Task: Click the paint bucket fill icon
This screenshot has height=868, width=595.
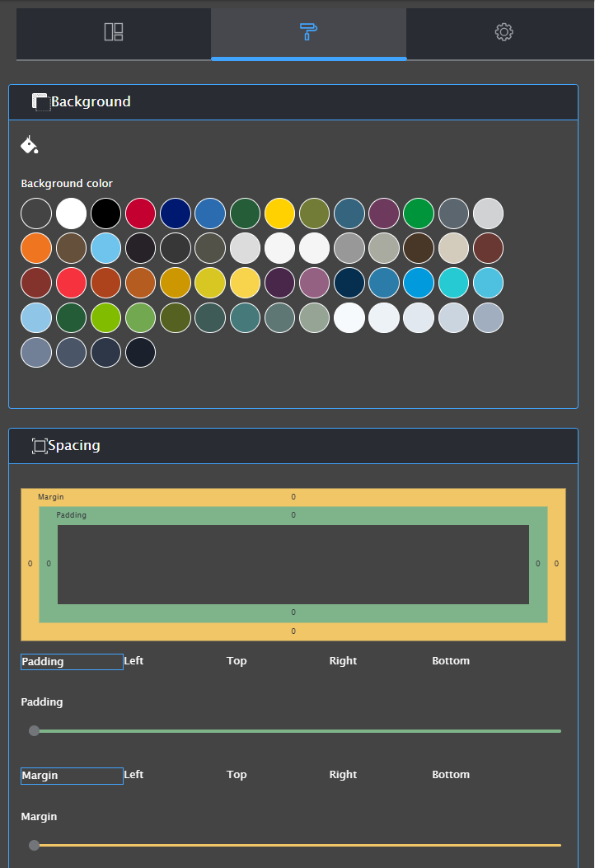Action: click(x=30, y=145)
